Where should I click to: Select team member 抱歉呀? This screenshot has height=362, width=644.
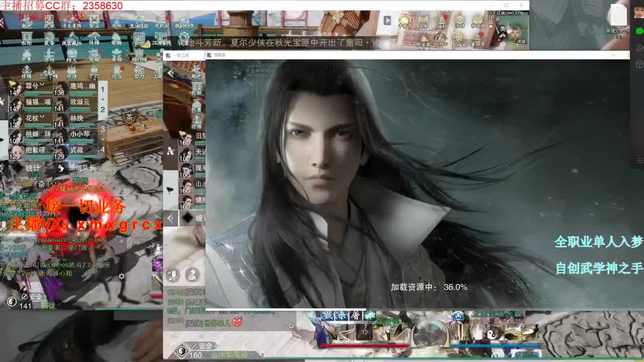31,153
